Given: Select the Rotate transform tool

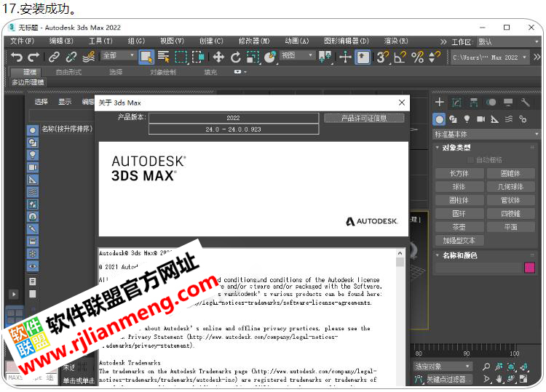Looking at the screenshot, I should 236,57.
